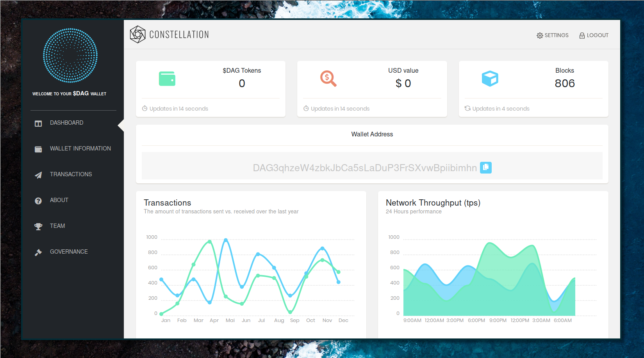Click the Governance gavel icon in sidebar
The height and width of the screenshot is (358, 644).
click(38, 252)
